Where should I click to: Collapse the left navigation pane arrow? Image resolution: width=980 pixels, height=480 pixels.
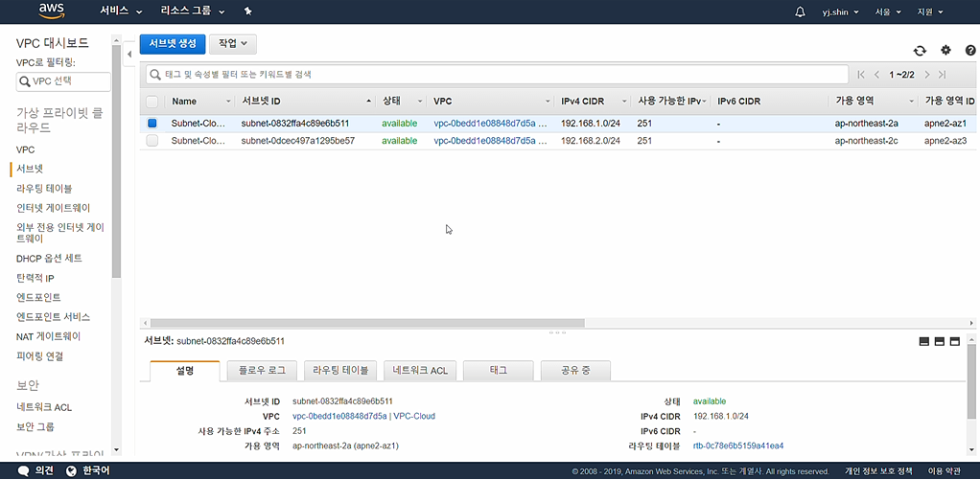pos(129,54)
